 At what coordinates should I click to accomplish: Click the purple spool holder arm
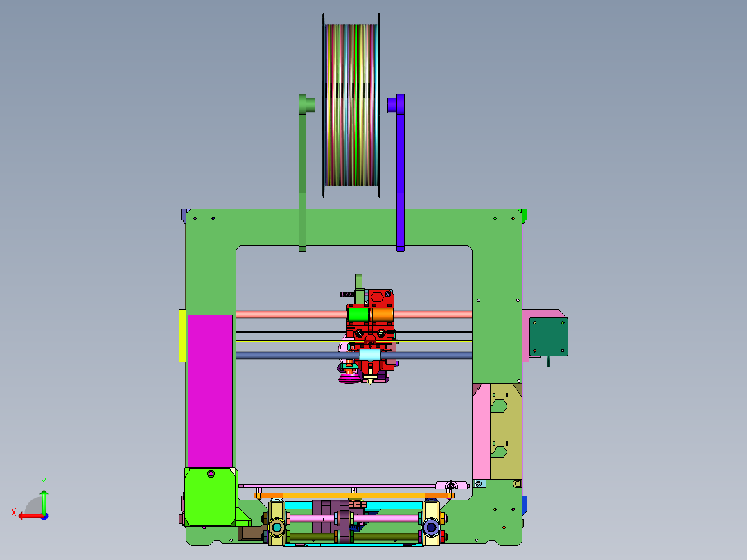pos(401,173)
